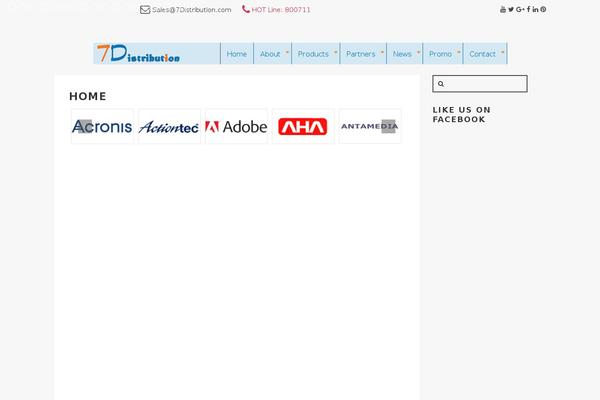The height and width of the screenshot is (400, 600).
Task: Click the 7Distribution site logo
Action: pyautogui.click(x=138, y=53)
